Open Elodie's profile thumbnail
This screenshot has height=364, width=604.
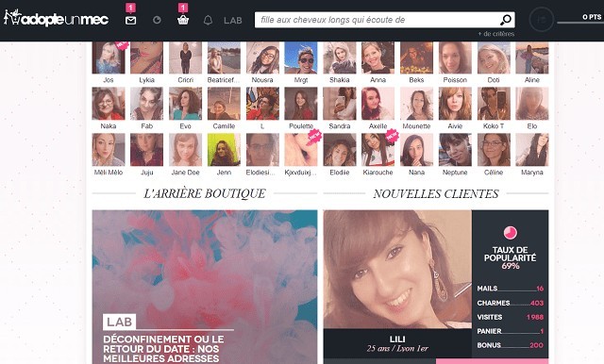point(340,150)
